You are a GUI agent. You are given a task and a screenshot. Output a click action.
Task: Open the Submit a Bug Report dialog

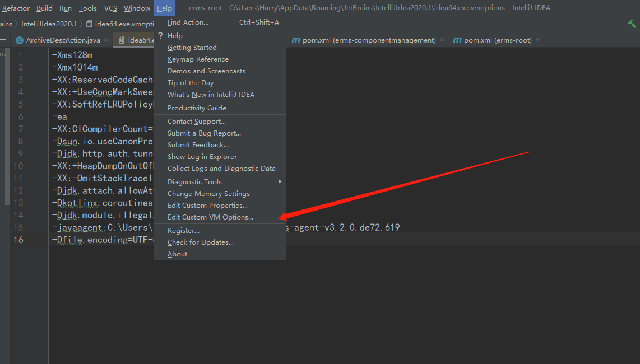pyautogui.click(x=206, y=133)
